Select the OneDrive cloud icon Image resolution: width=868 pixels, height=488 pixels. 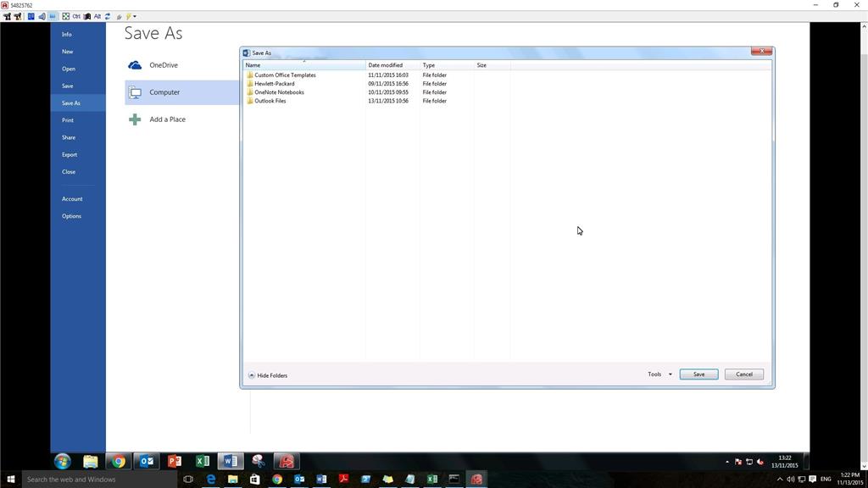[x=135, y=65]
